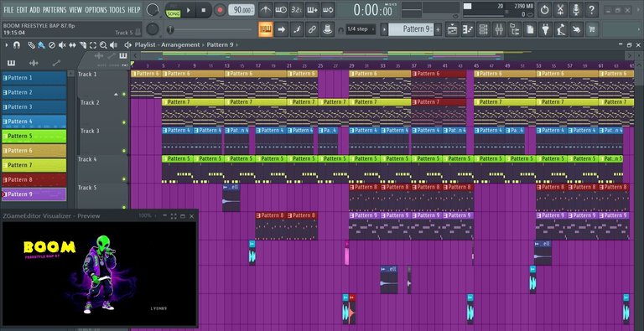
Task: Toggle the Record button
Action: tap(221, 10)
